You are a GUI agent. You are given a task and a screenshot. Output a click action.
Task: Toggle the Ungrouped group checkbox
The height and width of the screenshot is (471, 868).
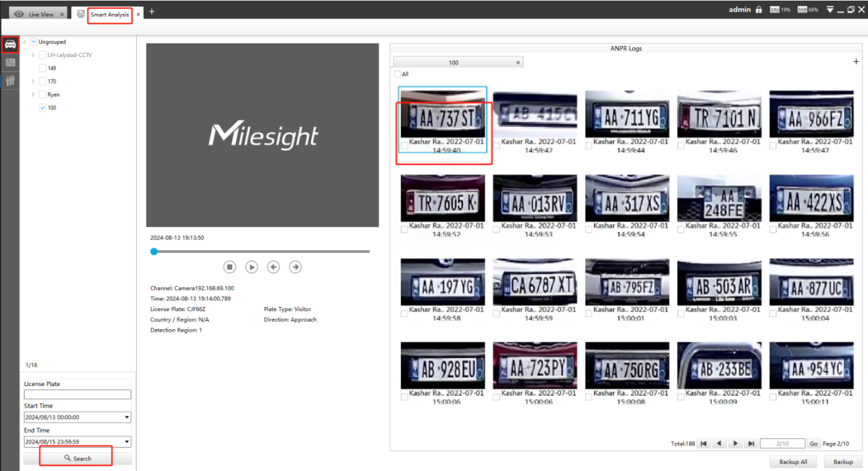pyautogui.click(x=34, y=42)
